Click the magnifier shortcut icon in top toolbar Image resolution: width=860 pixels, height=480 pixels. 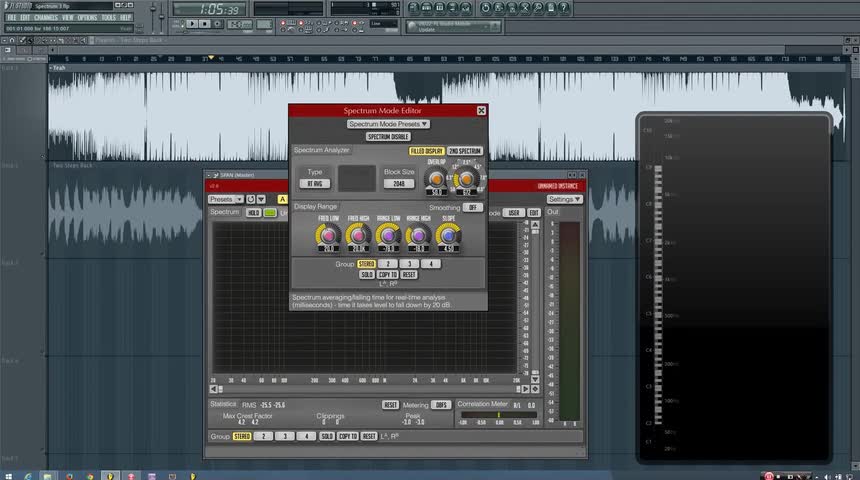538,8
